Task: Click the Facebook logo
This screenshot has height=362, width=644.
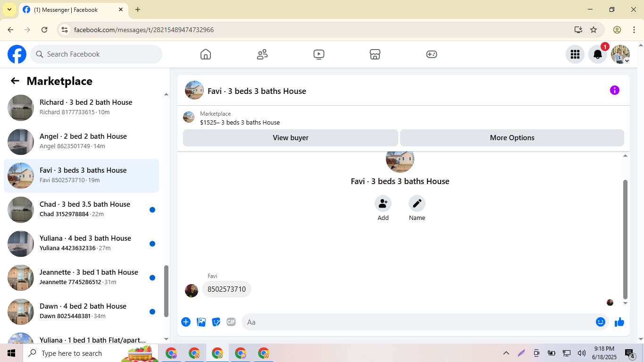Action: (17, 54)
